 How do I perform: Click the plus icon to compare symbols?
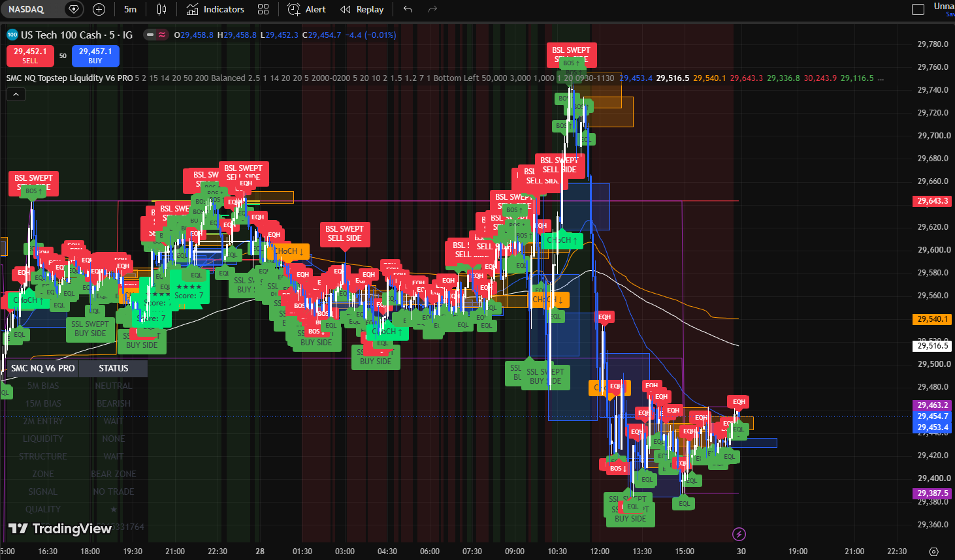click(99, 9)
